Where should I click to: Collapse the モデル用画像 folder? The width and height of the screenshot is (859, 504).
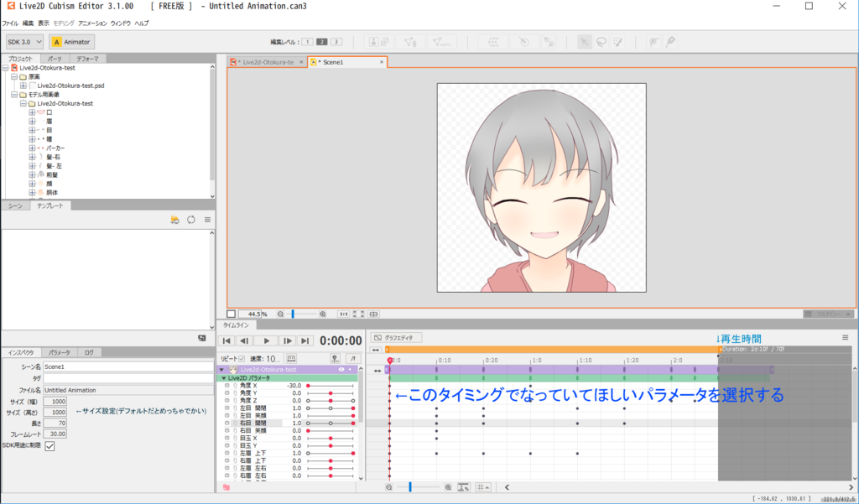point(15,94)
